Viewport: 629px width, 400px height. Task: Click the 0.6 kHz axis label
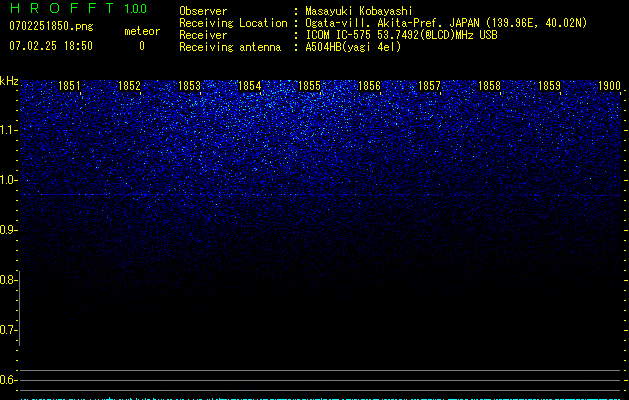click(8, 380)
